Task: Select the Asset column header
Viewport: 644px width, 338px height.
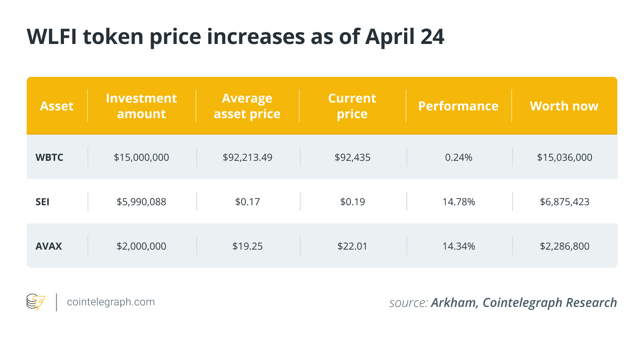Action: pos(57,106)
